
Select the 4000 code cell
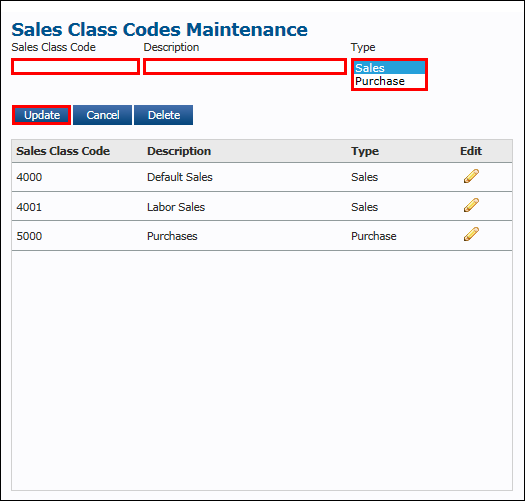(29, 177)
